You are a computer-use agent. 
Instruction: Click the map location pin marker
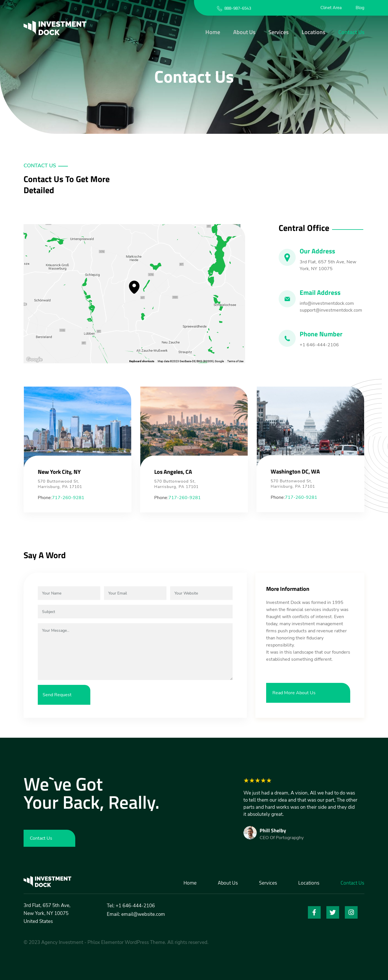(134, 286)
